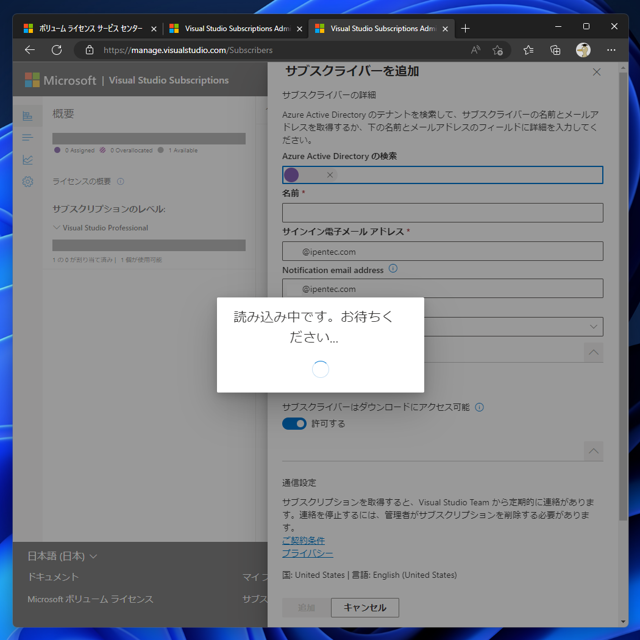Open the Read aloud icon in the address bar
640x640 pixels.
475,50
